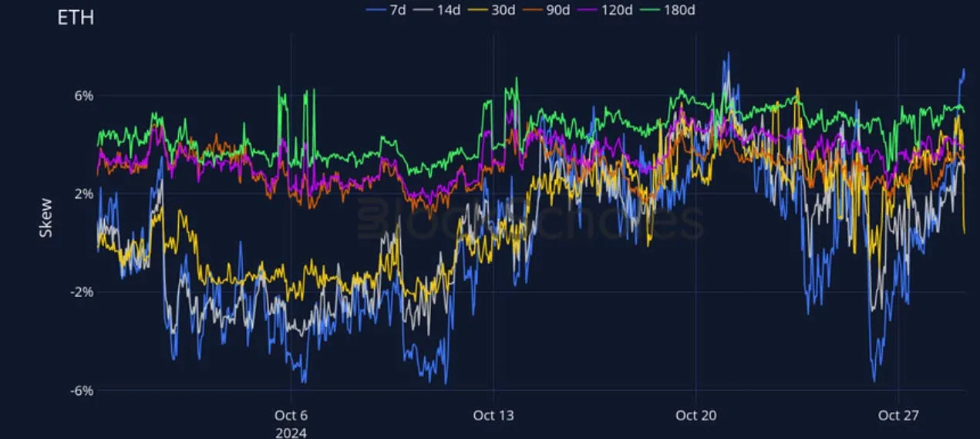
Task: Toggle the 14d series in legend
Action: point(439,10)
